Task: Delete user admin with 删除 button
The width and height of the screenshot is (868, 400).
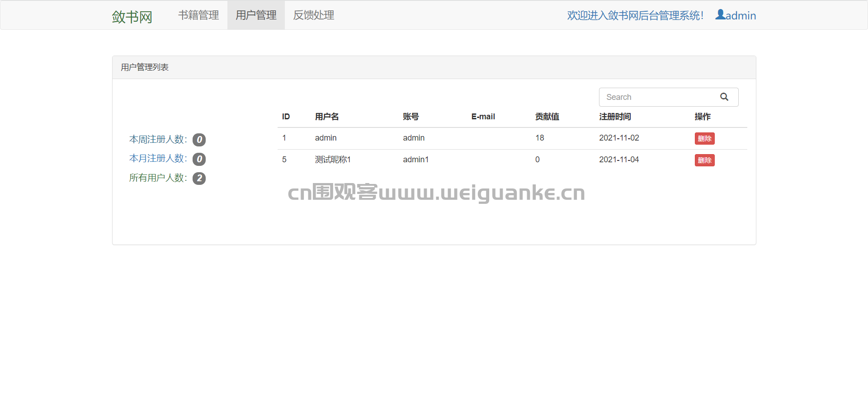Action: coord(704,139)
